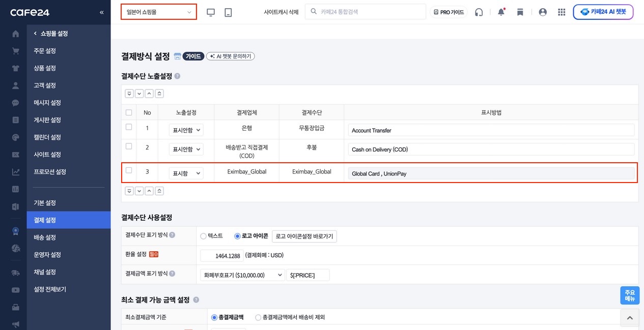Open the globe icon in sidebar
Screen dimensions: 644x330
15,248
